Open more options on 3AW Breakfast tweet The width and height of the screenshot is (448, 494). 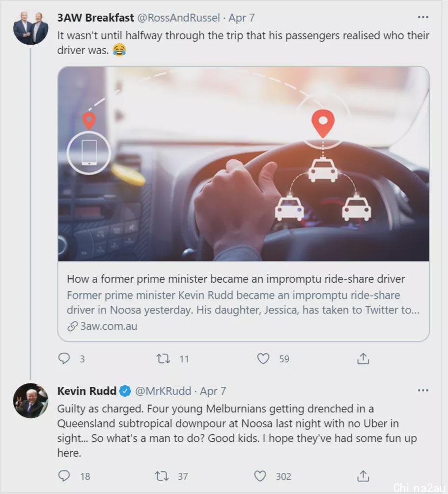[423, 17]
